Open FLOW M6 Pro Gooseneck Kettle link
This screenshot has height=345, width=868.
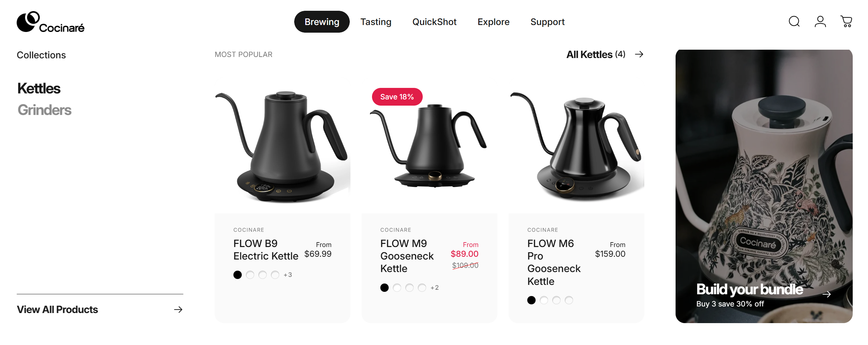[x=554, y=262]
